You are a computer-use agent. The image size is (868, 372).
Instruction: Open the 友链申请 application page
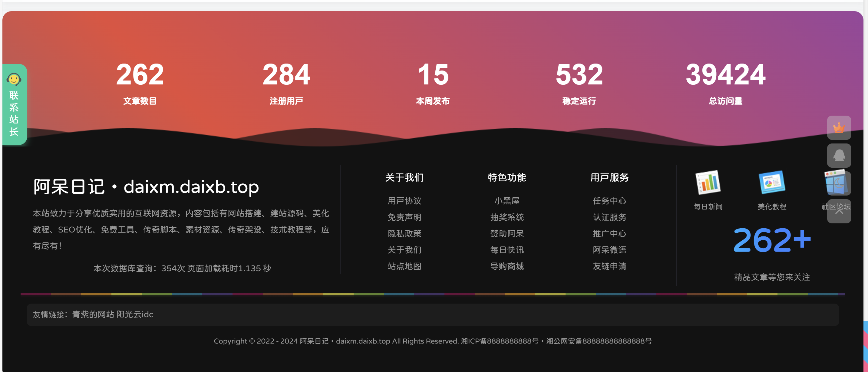[609, 266]
